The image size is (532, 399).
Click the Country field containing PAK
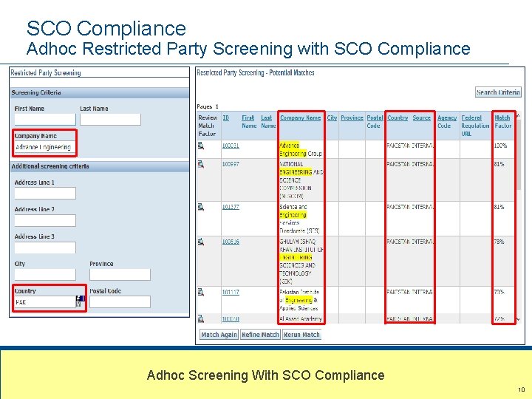coord(45,301)
